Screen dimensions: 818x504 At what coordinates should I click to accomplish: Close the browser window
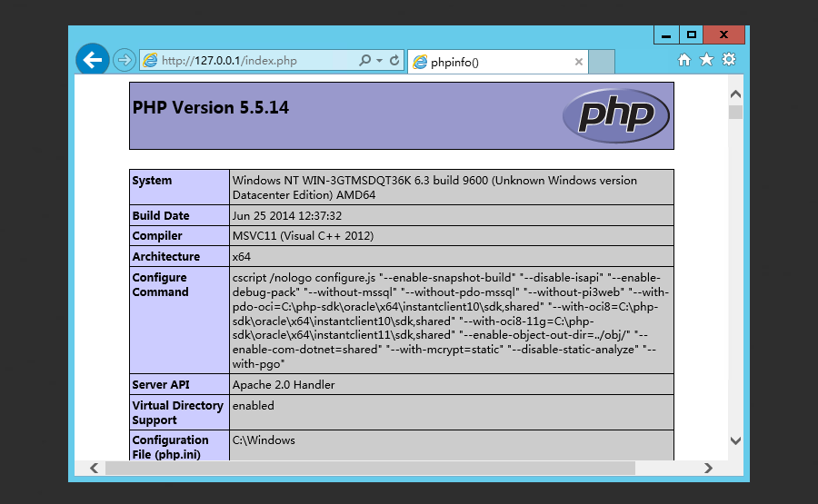tap(723, 35)
